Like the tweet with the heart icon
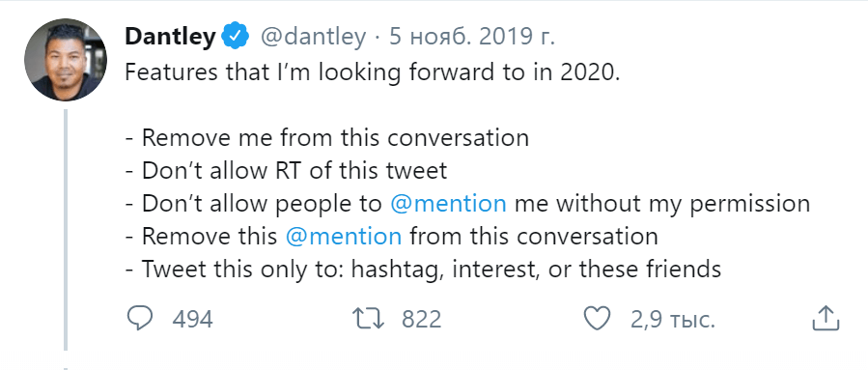Viewport: 868px width, 370px height. tap(598, 320)
